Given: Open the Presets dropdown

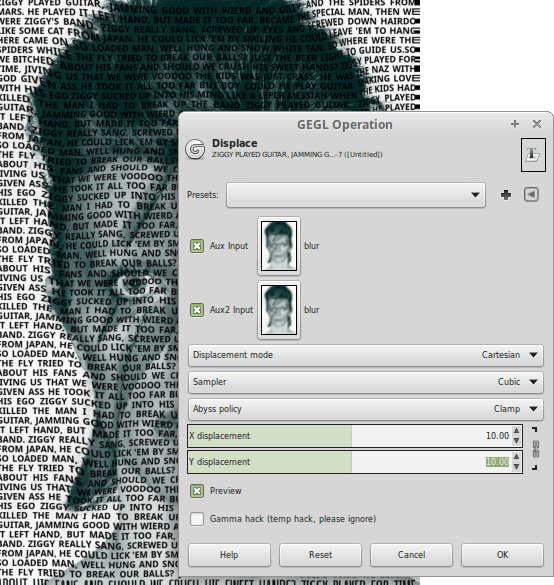Looking at the screenshot, I should (356, 195).
